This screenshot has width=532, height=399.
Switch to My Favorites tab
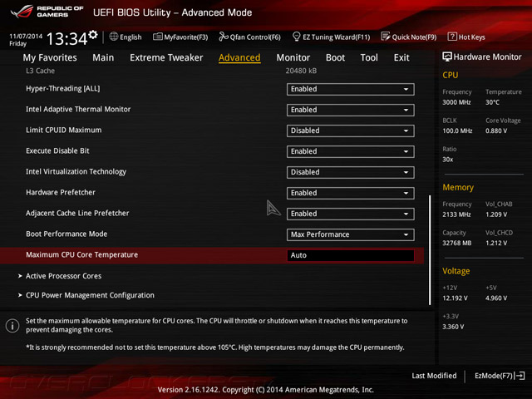tap(50, 57)
